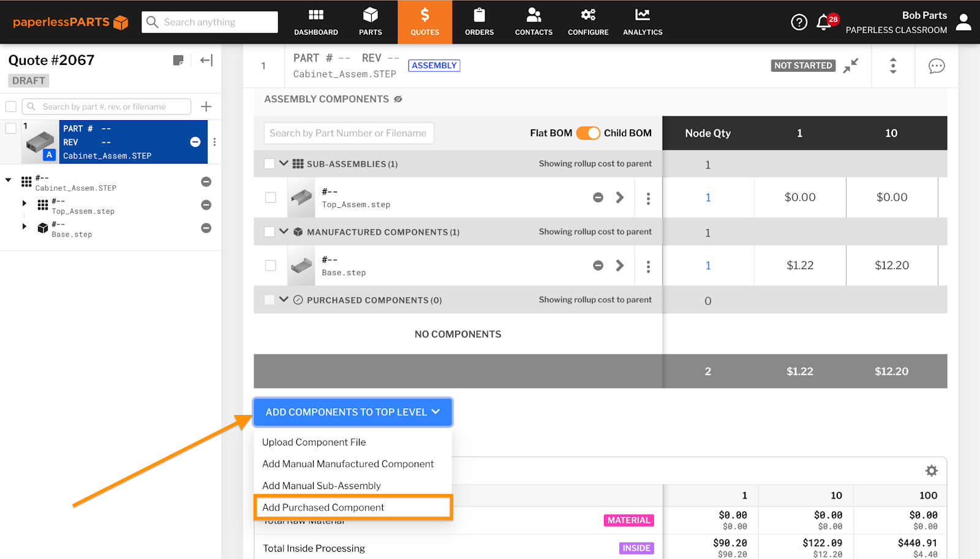This screenshot has height=559, width=980.
Task: Open kebab menu in Top_Assem.step row
Action: tap(648, 198)
